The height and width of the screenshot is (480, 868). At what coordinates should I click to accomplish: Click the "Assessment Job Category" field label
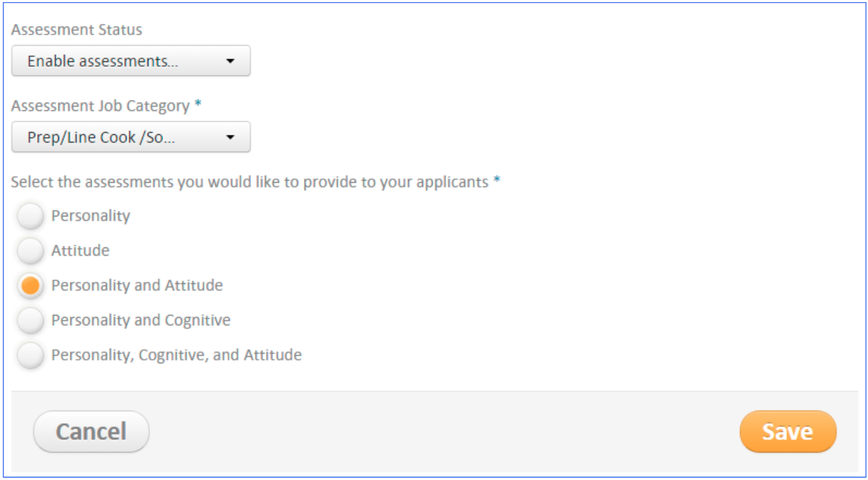pos(101,106)
